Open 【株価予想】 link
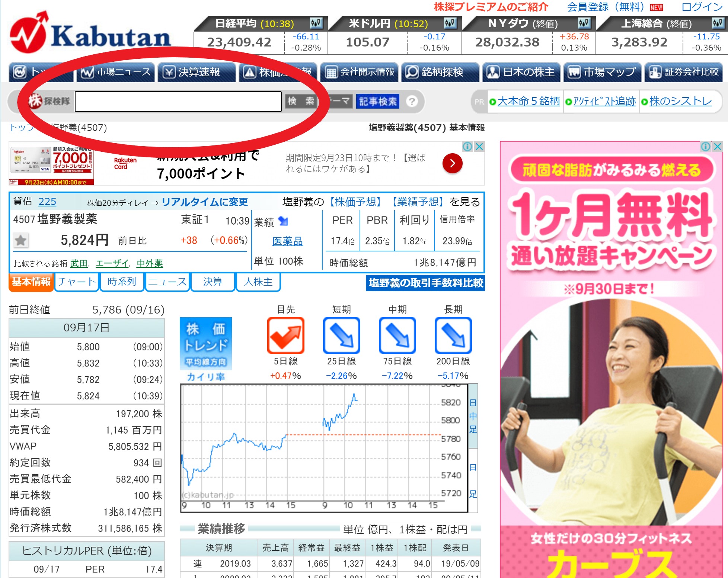The image size is (728, 578). pos(355,202)
